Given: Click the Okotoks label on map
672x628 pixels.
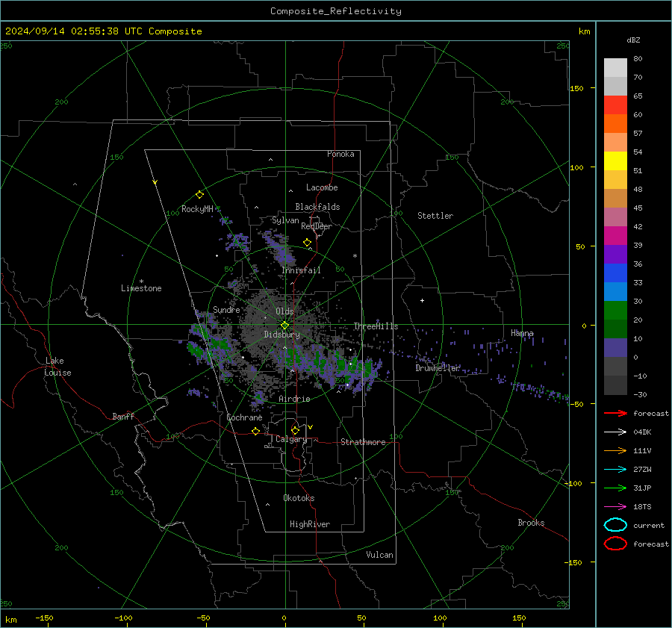Looking at the screenshot, I should click(299, 497).
